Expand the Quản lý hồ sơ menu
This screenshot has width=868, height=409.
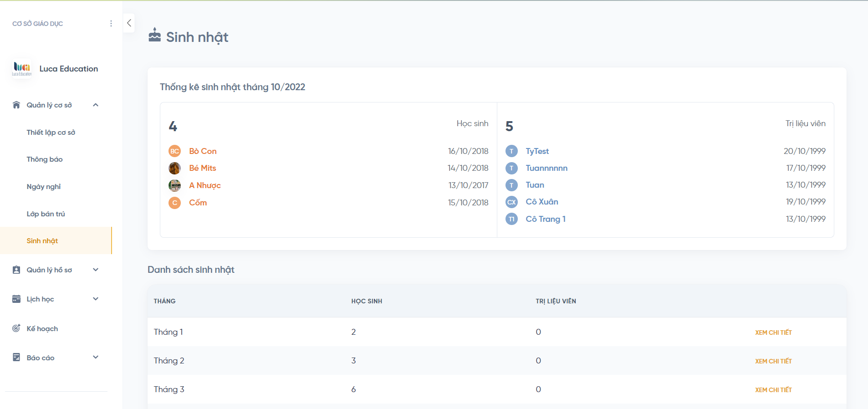point(96,270)
